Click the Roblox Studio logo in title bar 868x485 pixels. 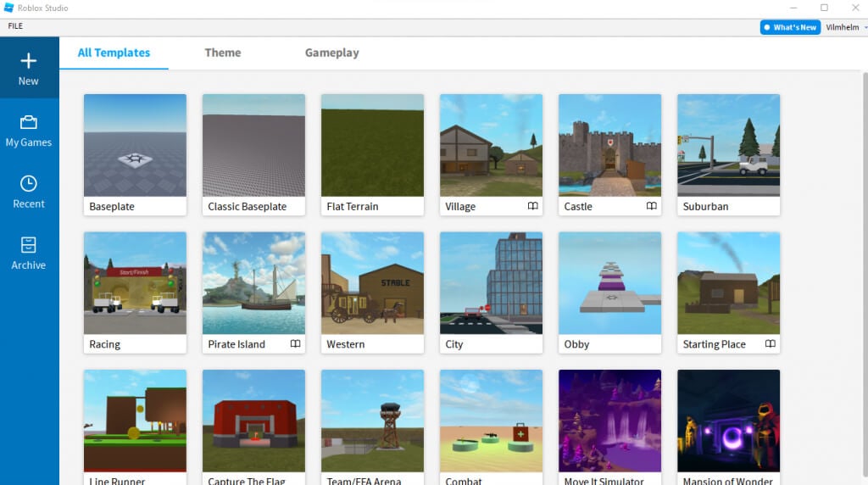click(8, 8)
